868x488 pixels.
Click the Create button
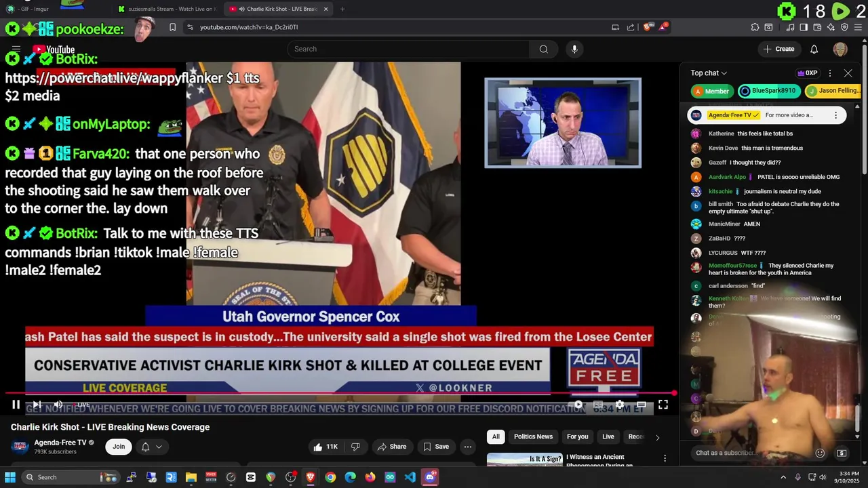coord(778,49)
